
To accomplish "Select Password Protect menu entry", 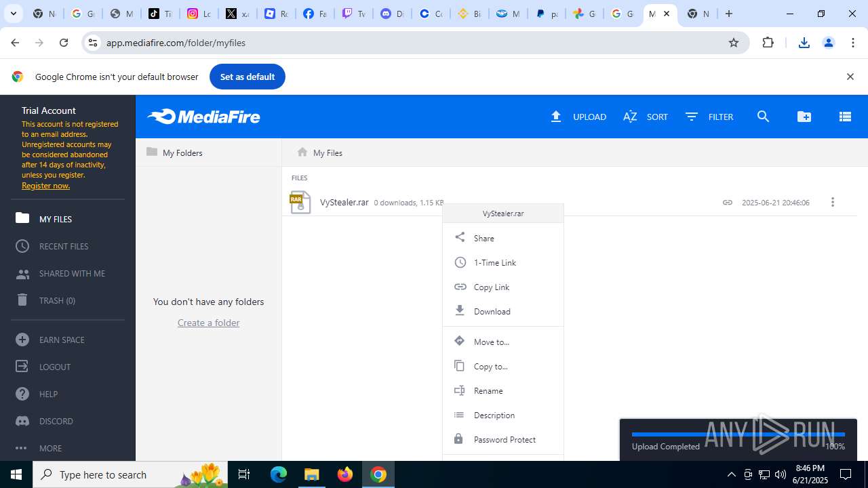I will tap(503, 439).
